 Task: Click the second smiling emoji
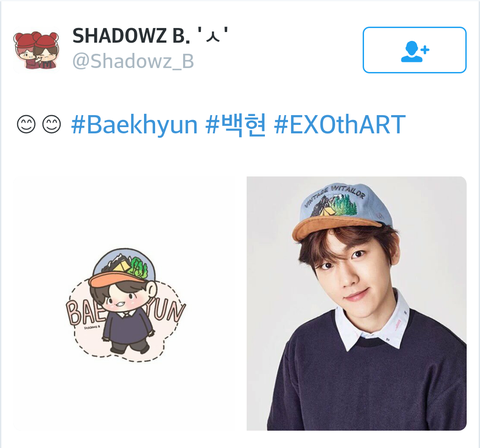click(52, 125)
